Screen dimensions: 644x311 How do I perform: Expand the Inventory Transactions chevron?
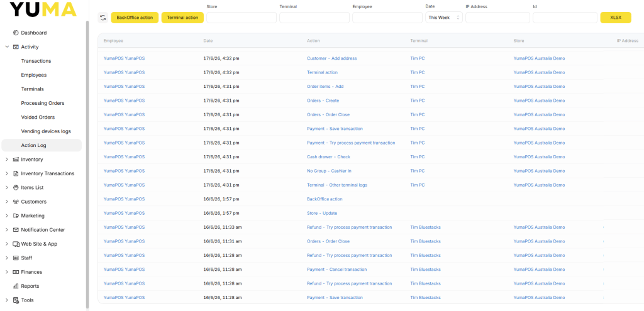coord(7,173)
